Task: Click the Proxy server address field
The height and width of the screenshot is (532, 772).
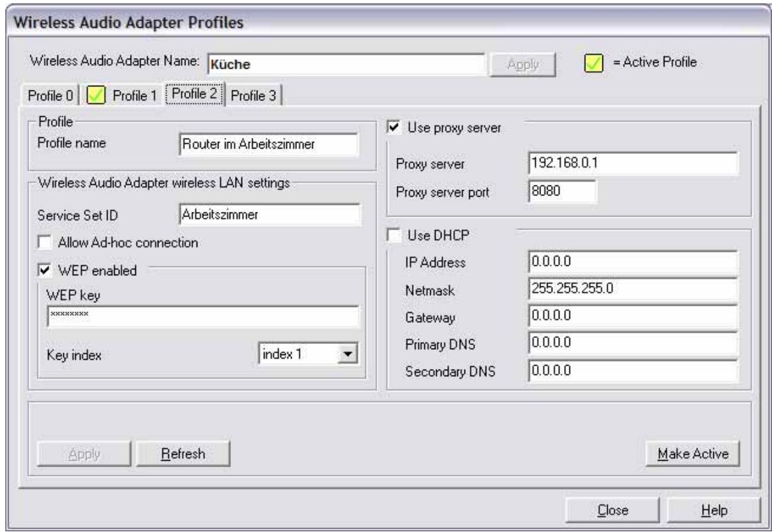Action: 633,163
